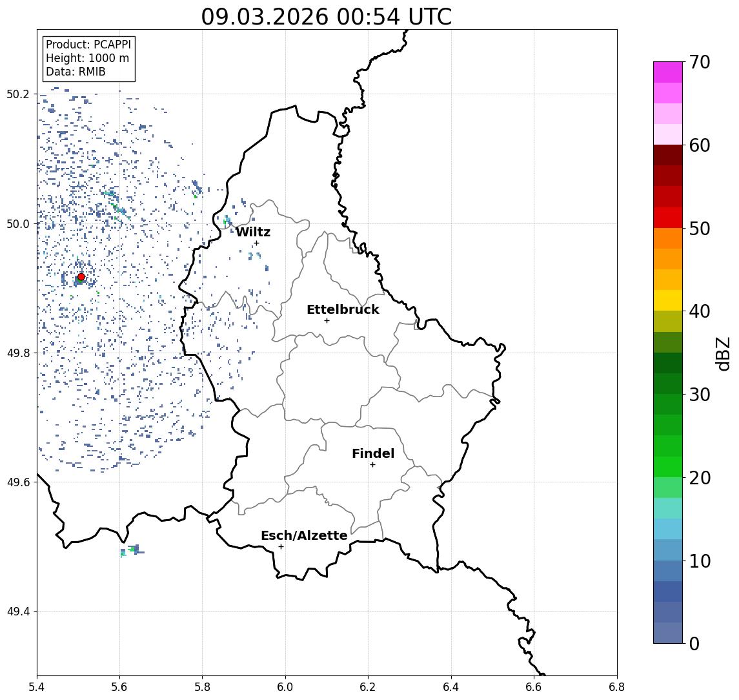The width and height of the screenshot is (739, 700).
Task: Click the Wiltz city label
Action: [253, 232]
